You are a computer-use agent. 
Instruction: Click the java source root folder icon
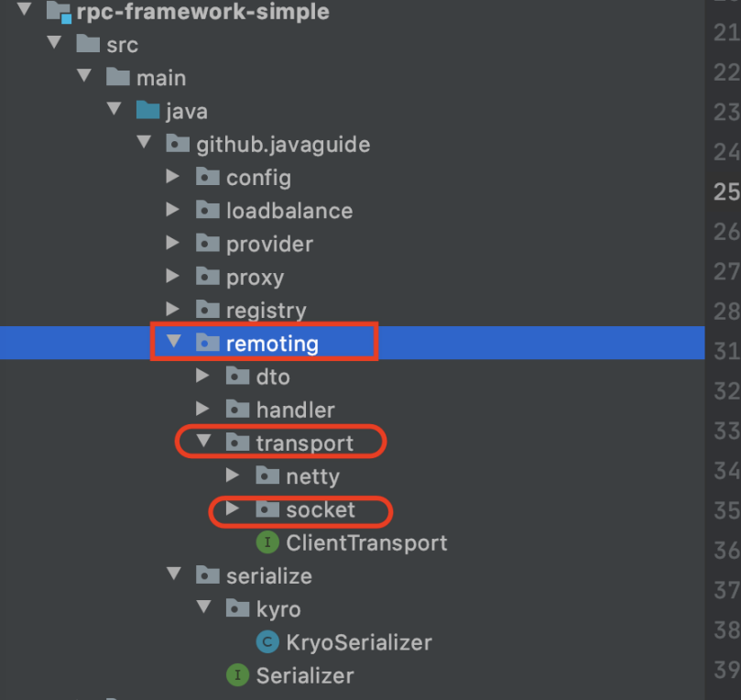tap(147, 112)
